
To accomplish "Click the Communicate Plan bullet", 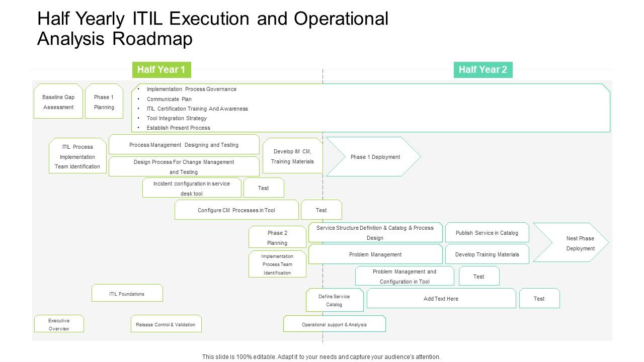I will [169, 99].
